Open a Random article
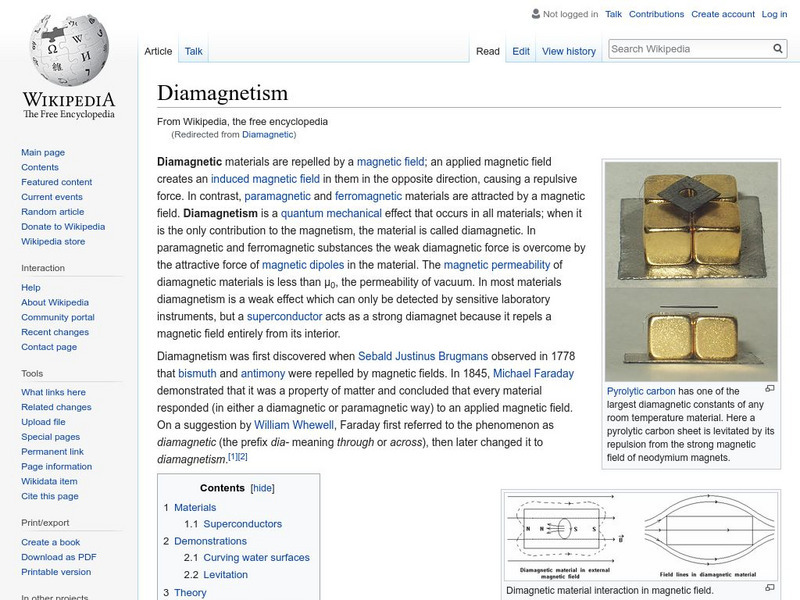800x600 pixels. (53, 211)
